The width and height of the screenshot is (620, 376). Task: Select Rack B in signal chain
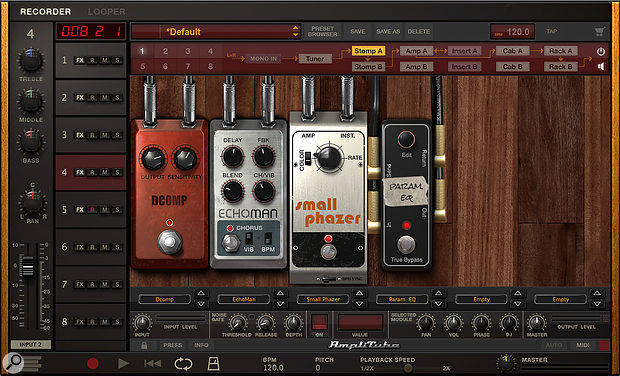click(561, 67)
